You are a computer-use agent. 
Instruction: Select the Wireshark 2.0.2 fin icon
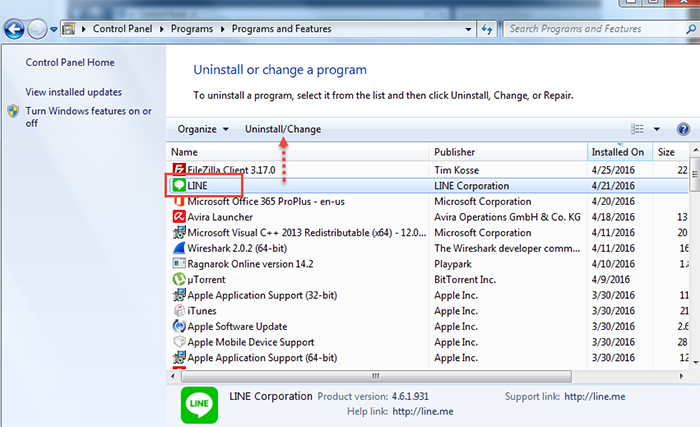click(x=179, y=248)
